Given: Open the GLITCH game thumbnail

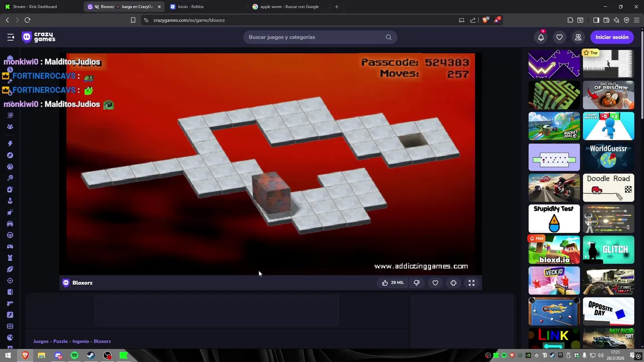Looking at the screenshot, I should (608, 250).
